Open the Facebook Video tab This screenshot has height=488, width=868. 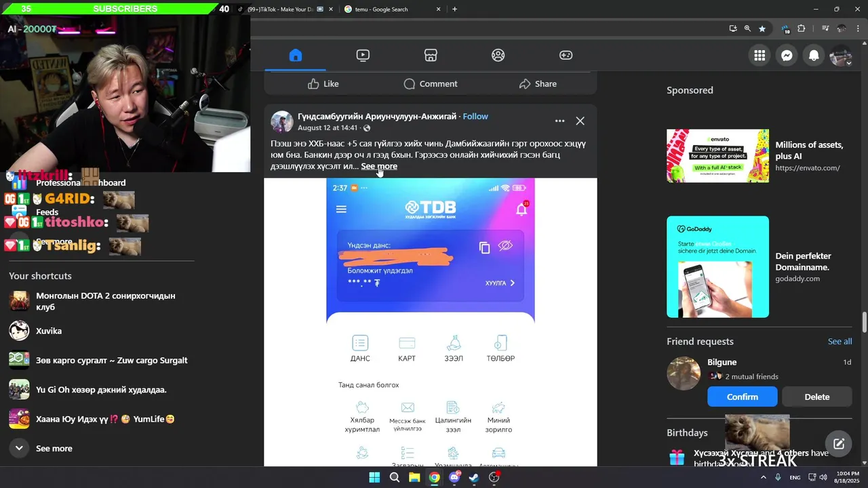363,56
